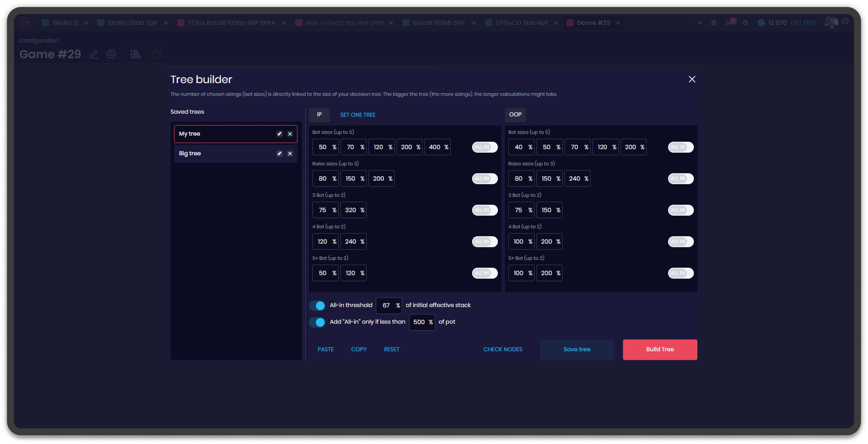The width and height of the screenshot is (868, 444).
Task: Switch to the BUvSB 100bb SRP tab
Action: [438, 23]
